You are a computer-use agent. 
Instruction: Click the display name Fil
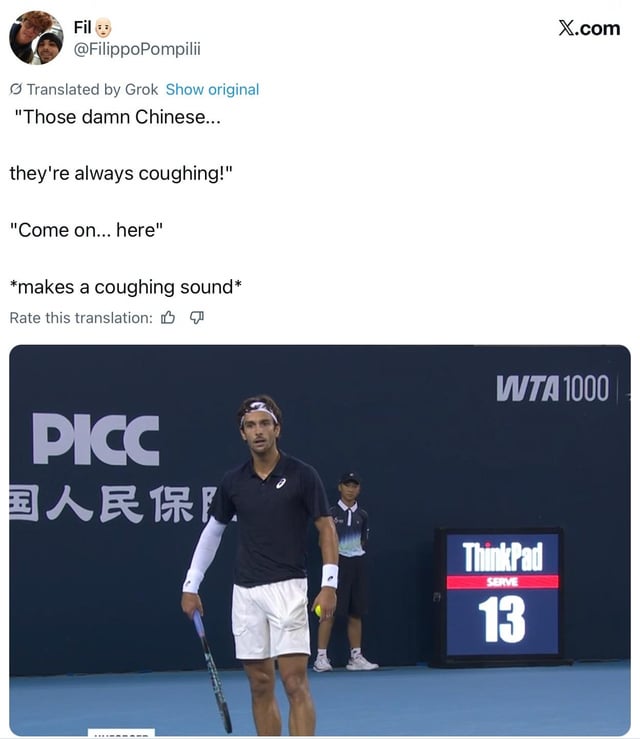82,27
